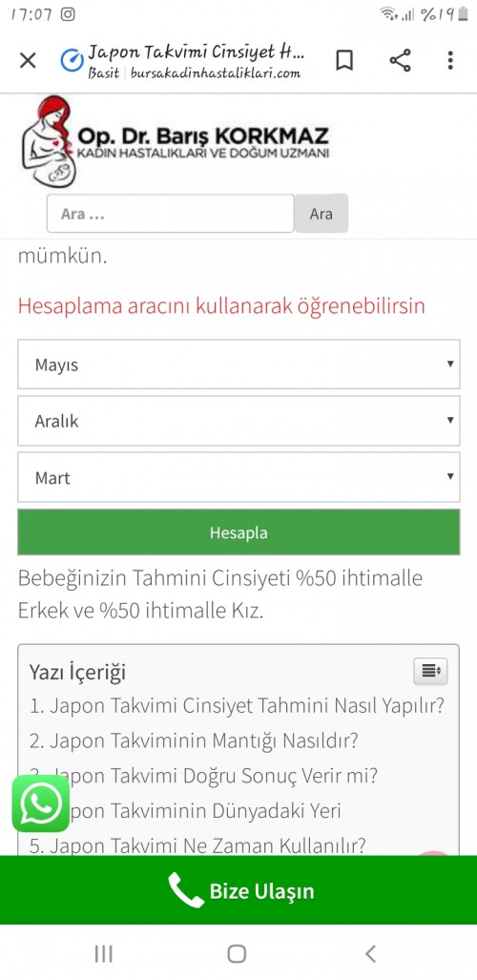The height and width of the screenshot is (980, 477).
Task: Tap the Basit speed mode icon
Action: tap(72, 61)
